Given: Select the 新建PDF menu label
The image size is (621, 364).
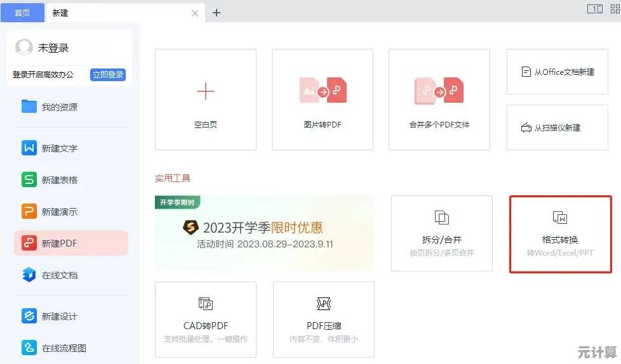Looking at the screenshot, I should pos(60,244).
